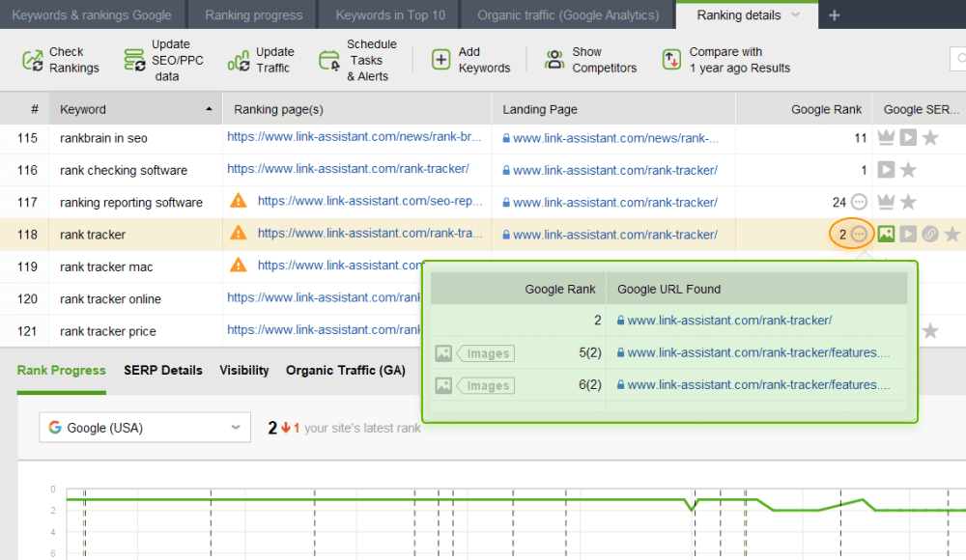The image size is (966, 560).
Task: Select the SERP Details bottom tab
Action: (x=162, y=370)
